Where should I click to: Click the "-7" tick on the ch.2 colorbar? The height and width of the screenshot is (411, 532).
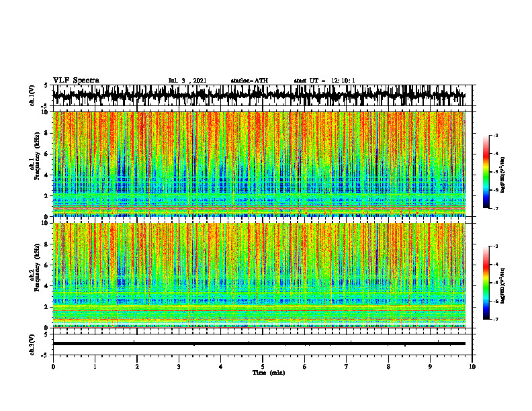(495, 319)
